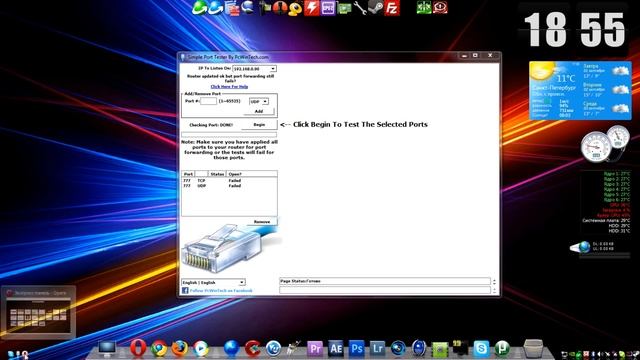Open the green circuit board icon in top dock
The image size is (640, 360).
(344, 9)
